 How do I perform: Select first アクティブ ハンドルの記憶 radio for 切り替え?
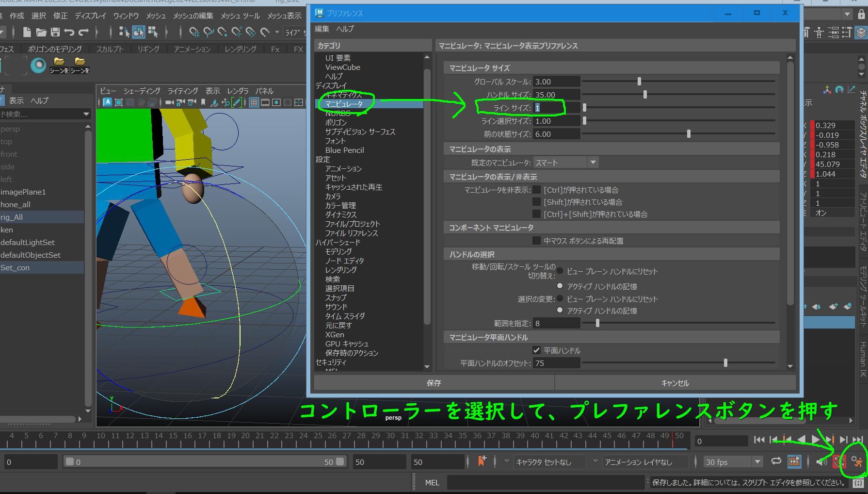[x=560, y=286]
